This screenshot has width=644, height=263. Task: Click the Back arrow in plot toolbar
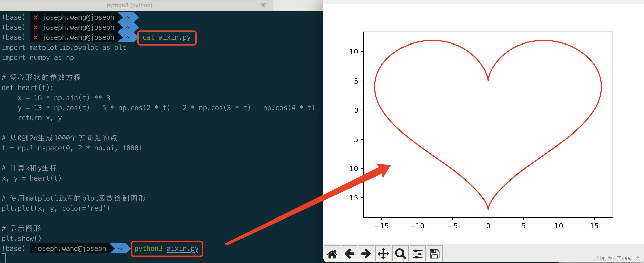[x=349, y=254]
